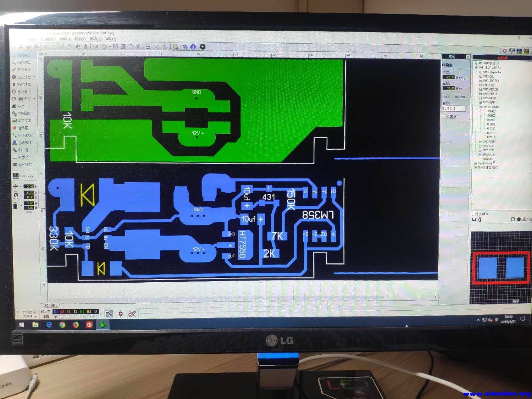Select the B2 layer radio button

coord(89,317)
